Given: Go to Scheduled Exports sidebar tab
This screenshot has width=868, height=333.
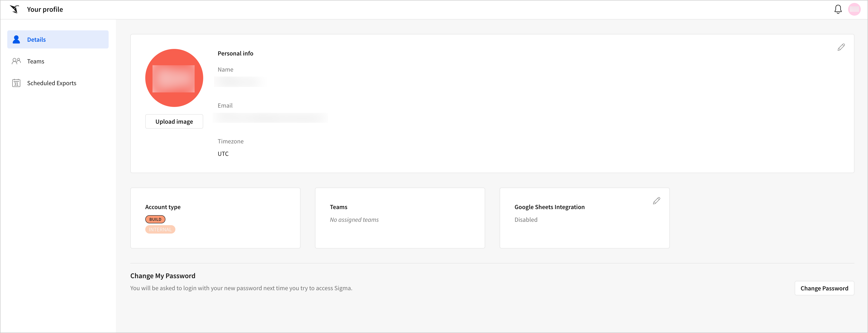Looking at the screenshot, I should [52, 83].
